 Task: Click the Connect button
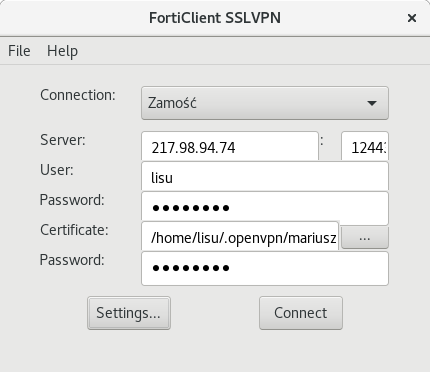pyautogui.click(x=301, y=313)
